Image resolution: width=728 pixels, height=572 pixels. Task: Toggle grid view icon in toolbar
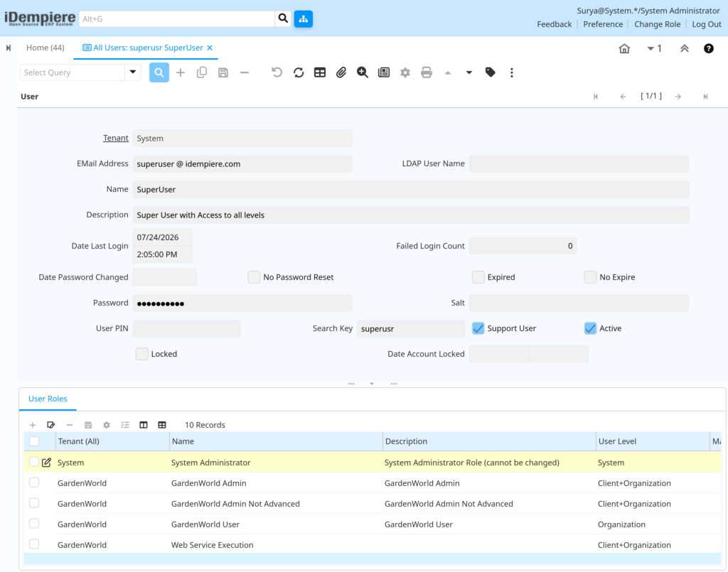click(320, 72)
